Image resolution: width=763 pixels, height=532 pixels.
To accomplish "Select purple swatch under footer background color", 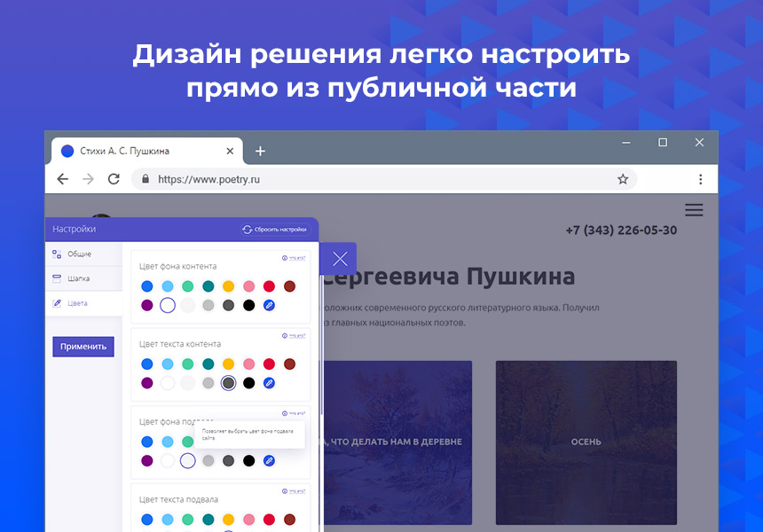I will pos(147,460).
